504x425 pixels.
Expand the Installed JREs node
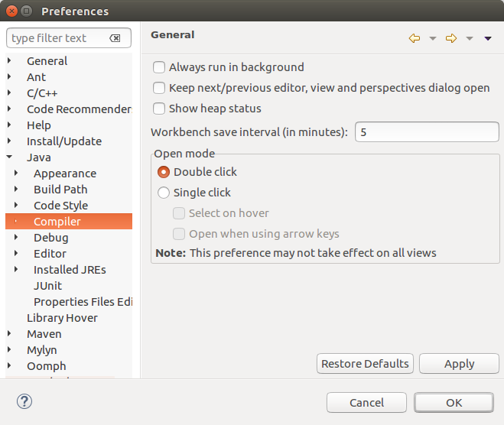[16, 270]
